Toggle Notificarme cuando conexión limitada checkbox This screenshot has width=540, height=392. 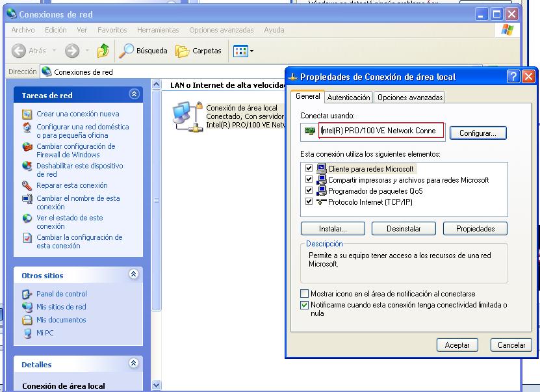(x=304, y=305)
